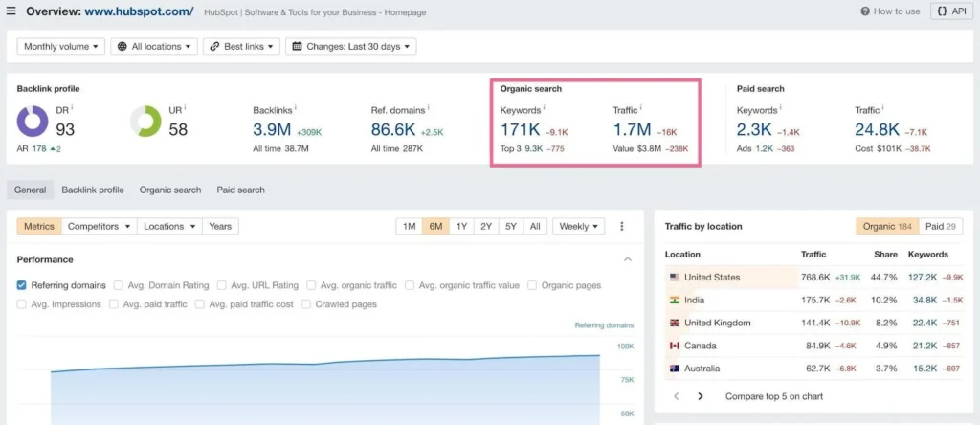Viewport: 980px width, 425px height.
Task: Click the UR info icon
Action: (186, 107)
